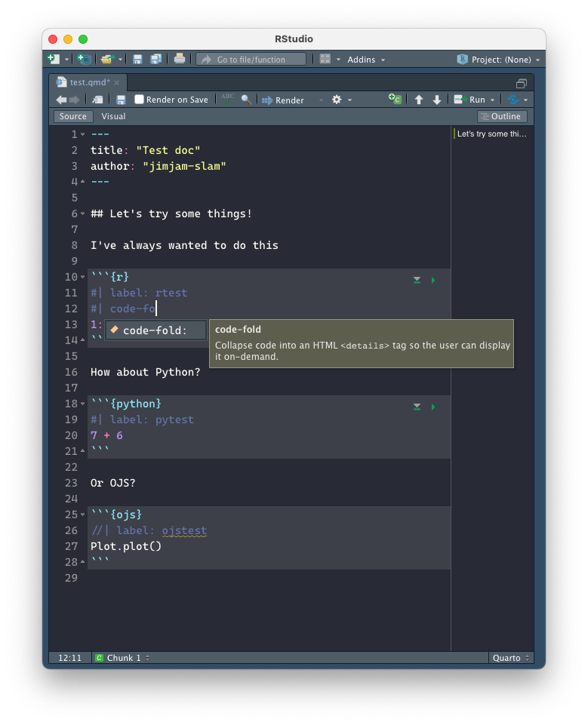Switch to Visual editing mode
This screenshot has height=725, width=588.
(x=113, y=116)
